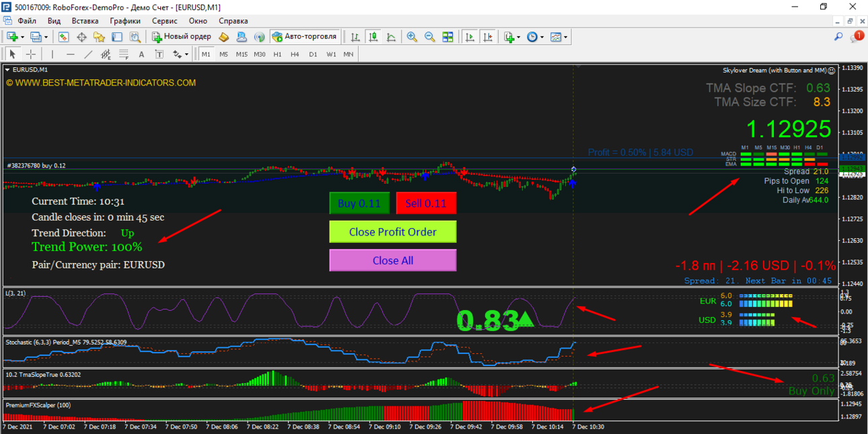
Task: Open the notifications chat icon
Action: 857,36
